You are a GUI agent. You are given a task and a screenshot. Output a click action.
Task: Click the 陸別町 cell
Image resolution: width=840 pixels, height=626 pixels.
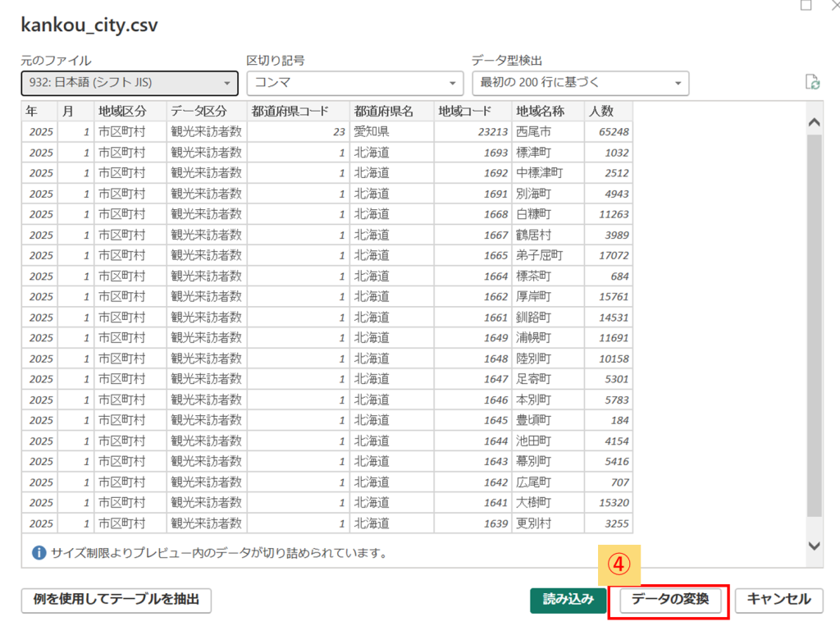(548, 359)
